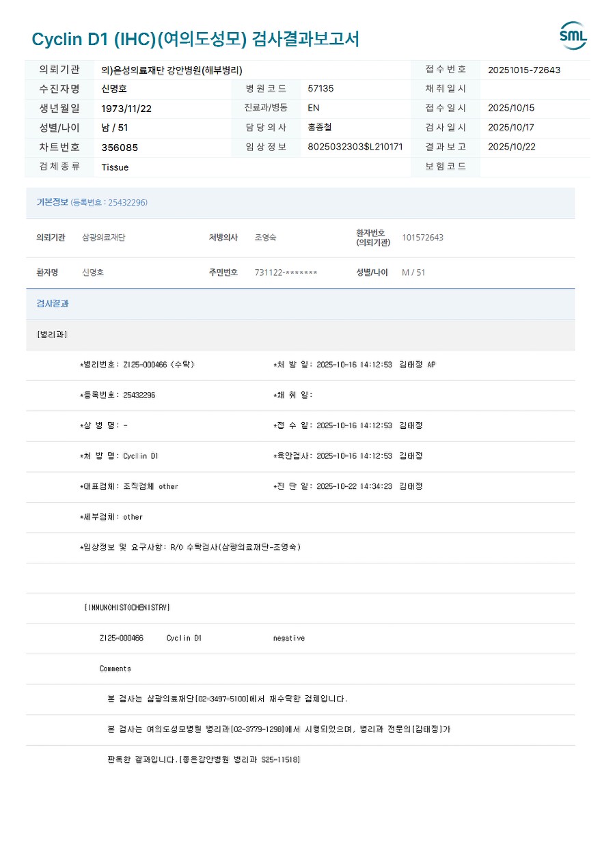
Task: Click the SML logo icon
Action: click(573, 36)
